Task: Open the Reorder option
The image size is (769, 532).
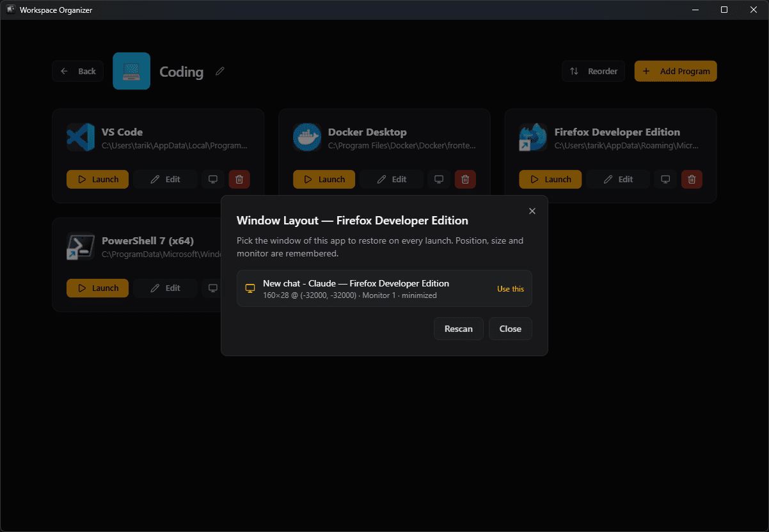Action: tap(594, 71)
